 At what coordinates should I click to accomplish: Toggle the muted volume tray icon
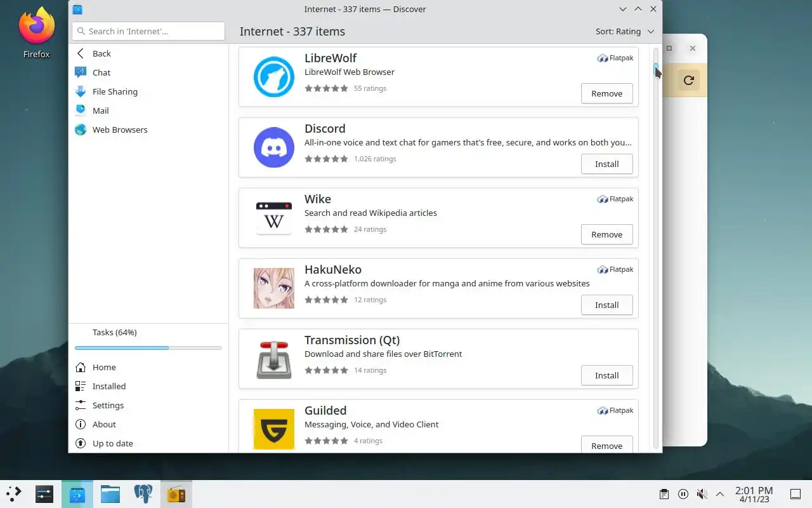702,494
